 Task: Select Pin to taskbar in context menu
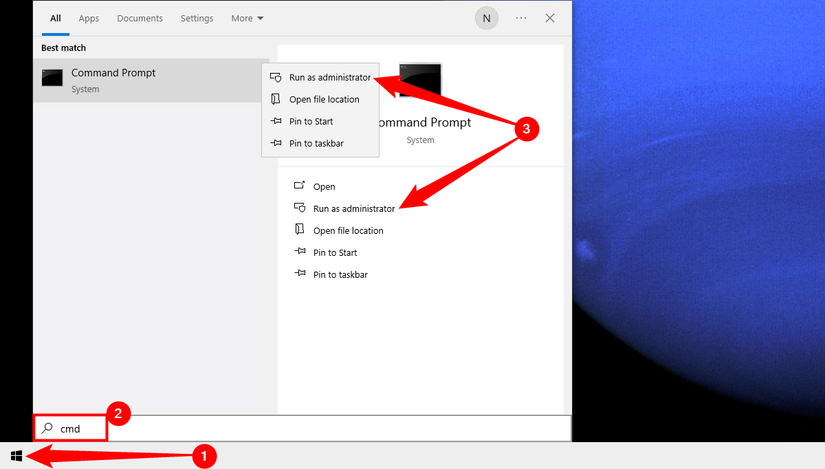(314, 143)
